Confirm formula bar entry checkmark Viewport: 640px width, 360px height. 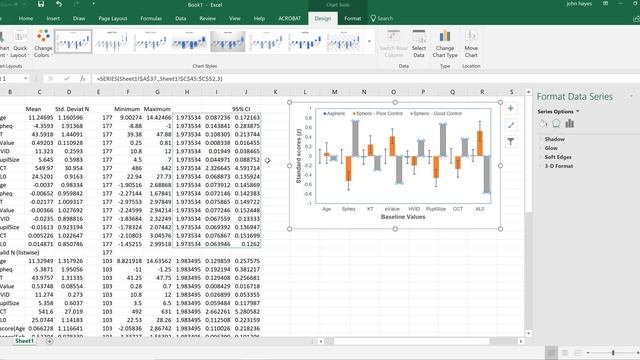click(67, 78)
